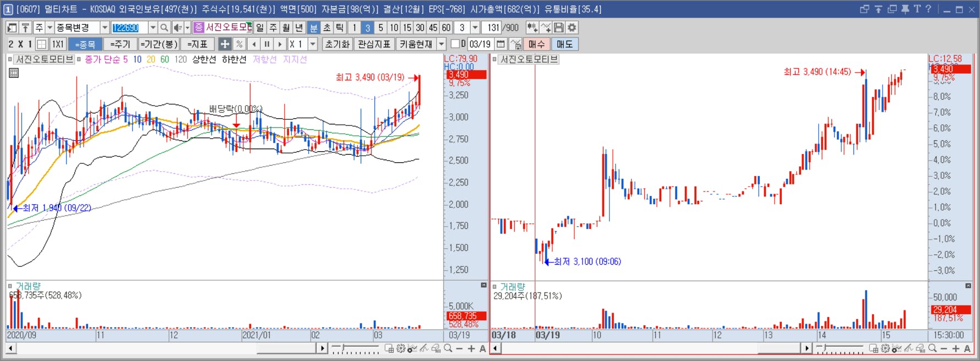Click the 초기화 reset button

coord(337,44)
